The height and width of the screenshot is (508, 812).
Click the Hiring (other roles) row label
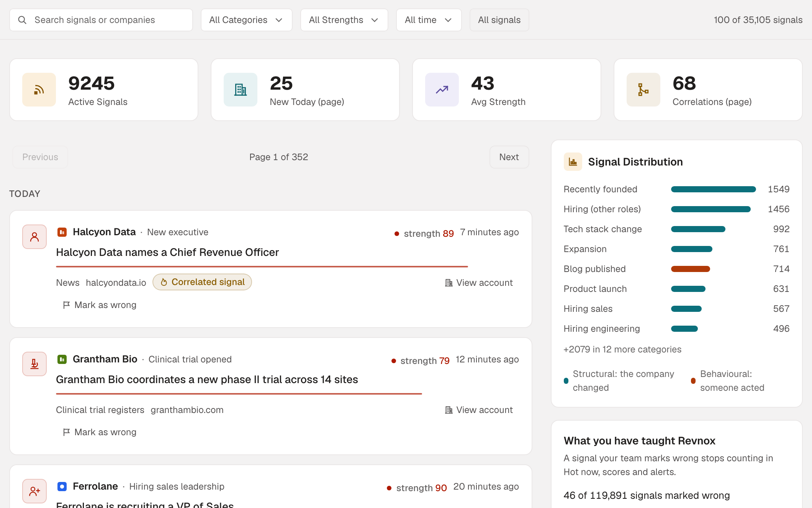pyautogui.click(x=602, y=209)
